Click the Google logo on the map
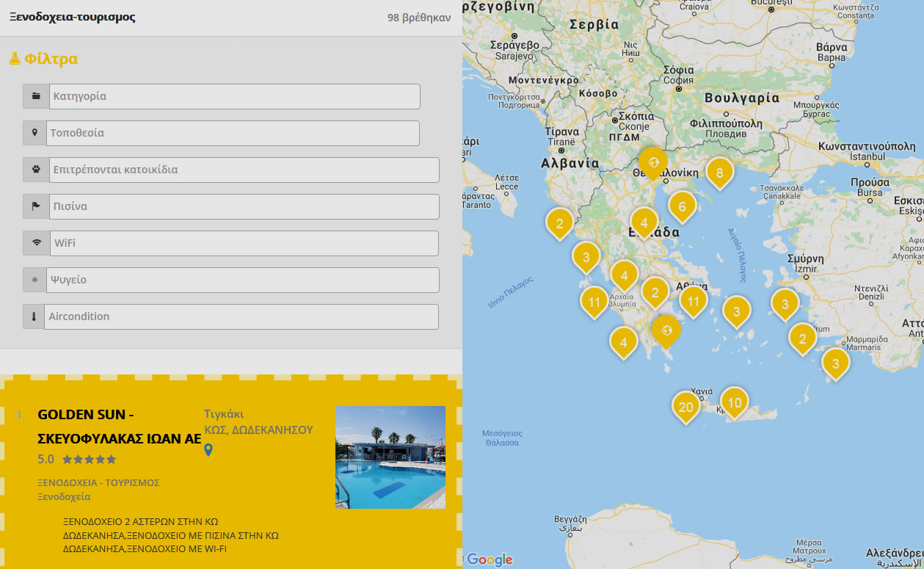The height and width of the screenshot is (569, 924). point(490,559)
